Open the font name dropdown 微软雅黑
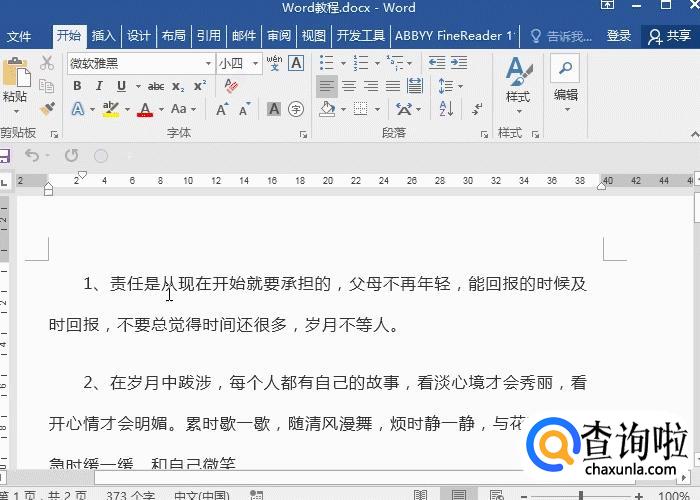The image size is (700, 500). (x=140, y=63)
